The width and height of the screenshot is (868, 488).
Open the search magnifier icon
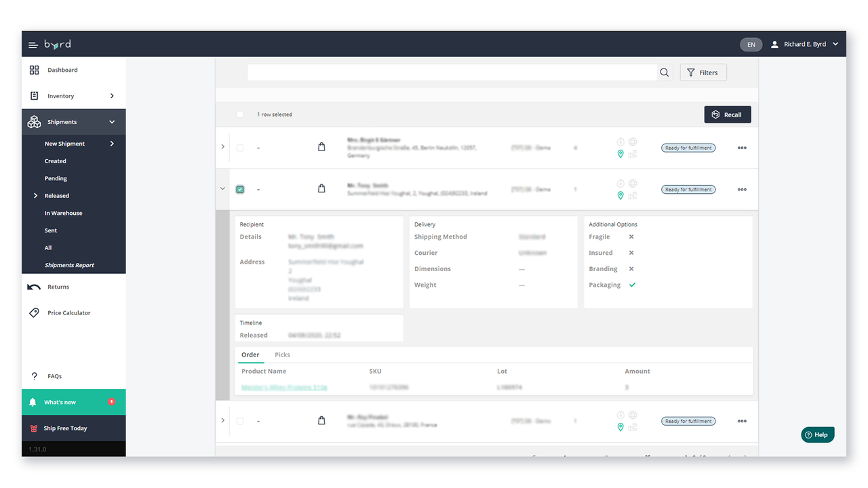point(664,72)
